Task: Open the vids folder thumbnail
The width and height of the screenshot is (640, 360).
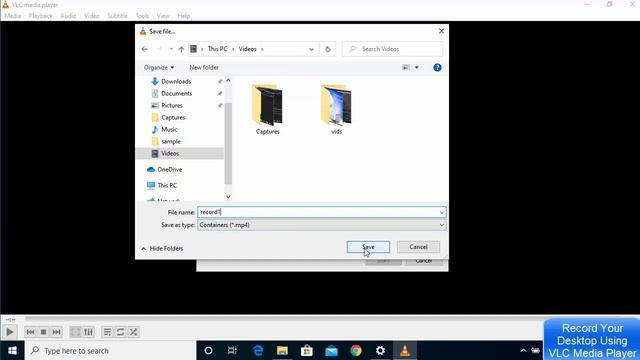Action: coord(336,109)
